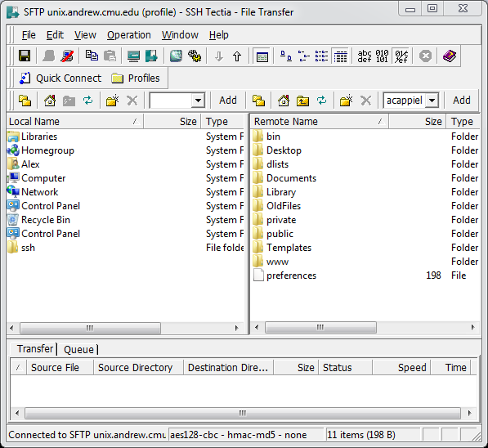
Task: Open the Window menu
Action: [x=180, y=35]
